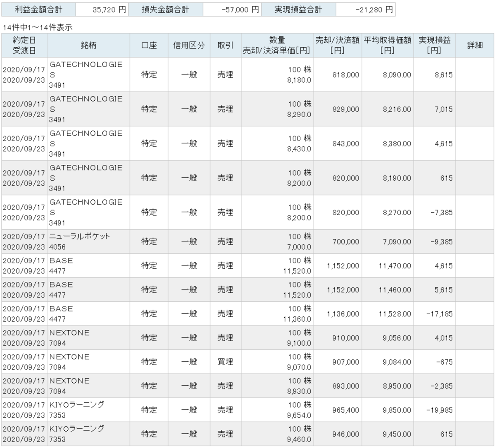Viewport: 497px width, 448px height.
Task: Click the 詳細 column header
Action: pos(475,45)
